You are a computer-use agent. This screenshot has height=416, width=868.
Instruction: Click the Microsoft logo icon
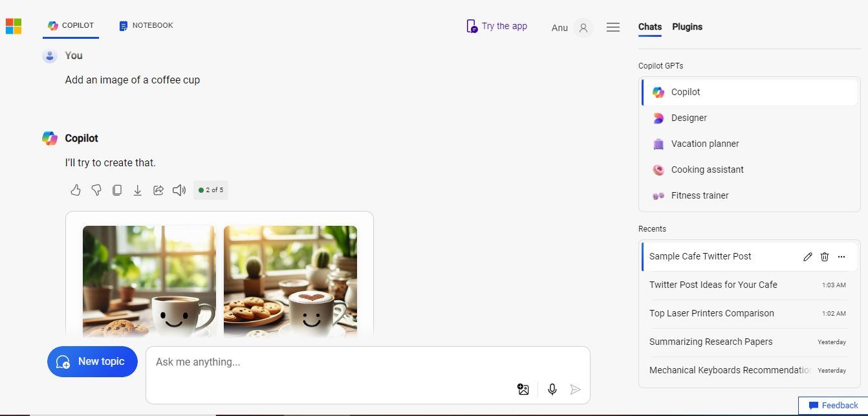pos(14,27)
